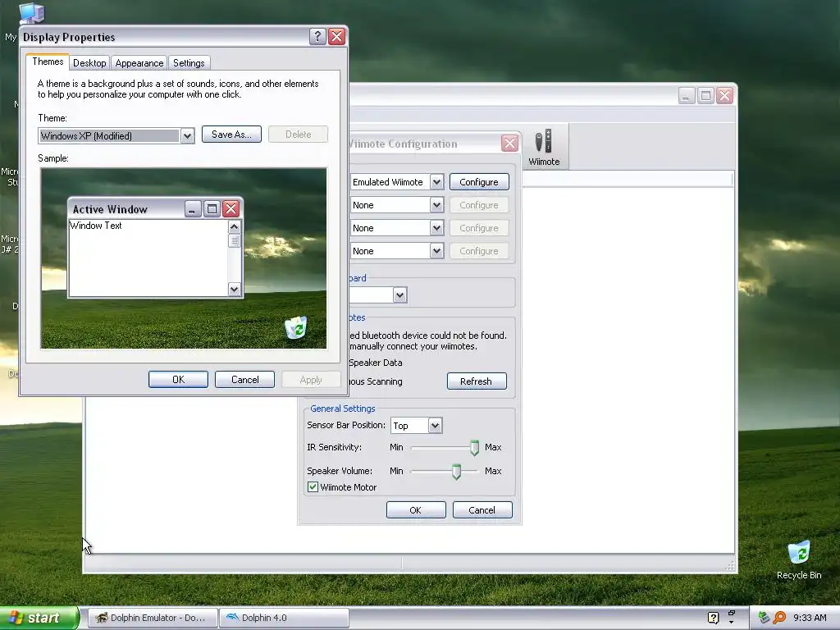Open Recycle Bin desktop icon
840x630 pixels.
pos(799,559)
